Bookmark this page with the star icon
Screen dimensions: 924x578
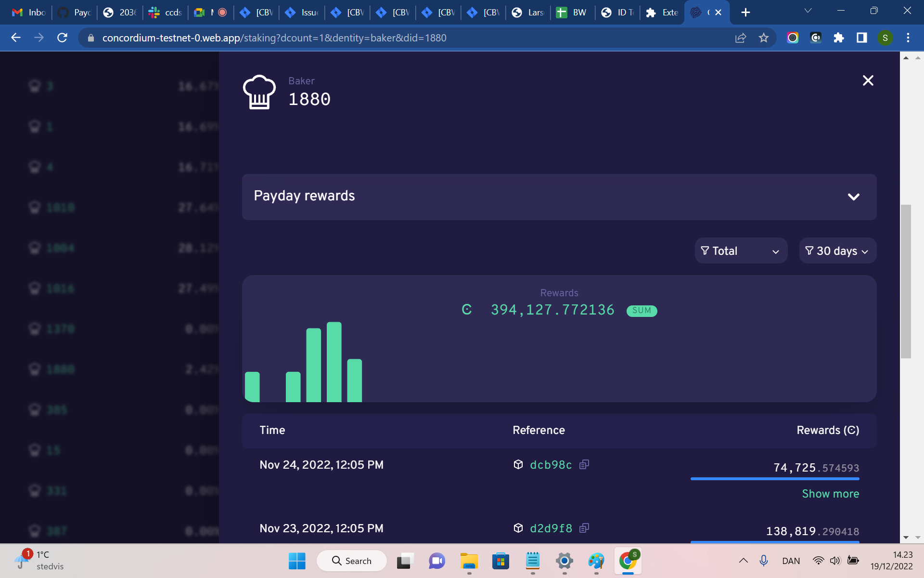click(764, 38)
